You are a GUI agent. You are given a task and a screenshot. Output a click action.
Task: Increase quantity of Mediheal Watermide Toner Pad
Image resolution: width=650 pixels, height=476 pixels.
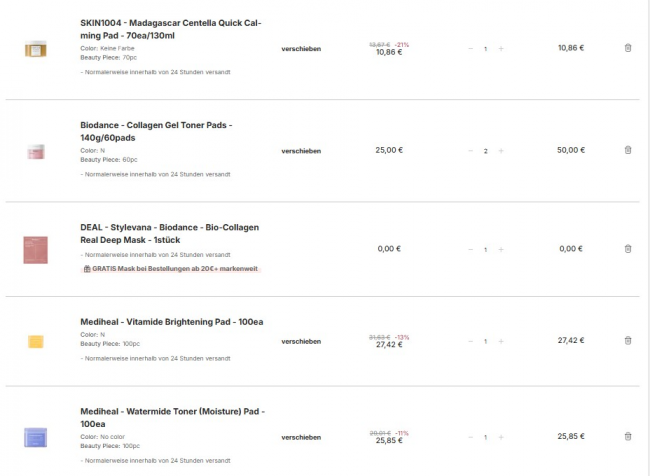[x=501, y=437]
